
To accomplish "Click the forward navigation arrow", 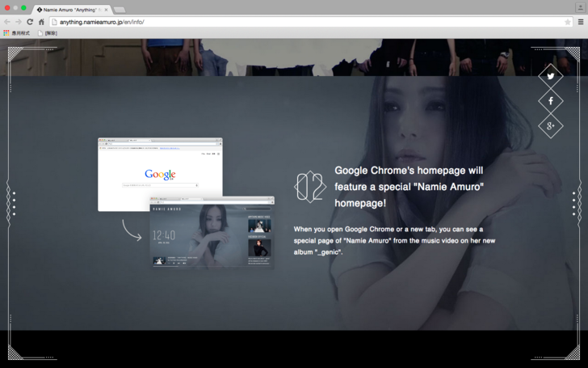I will (x=19, y=22).
